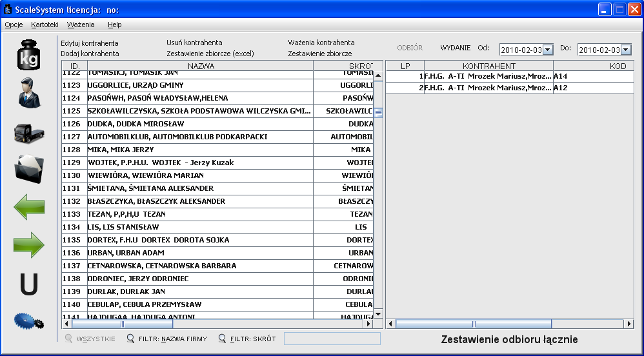Select weighing row with code A12
644x356 pixels.
[510, 88]
